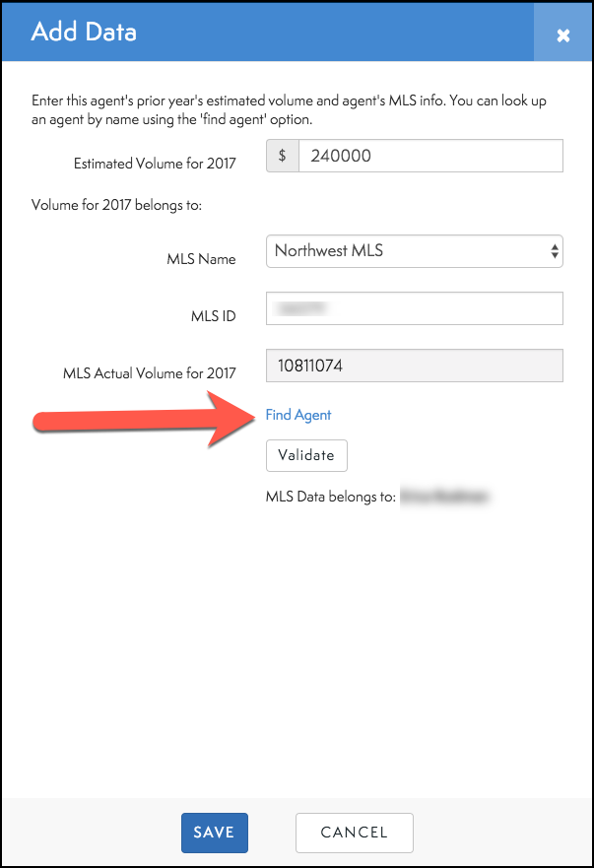The width and height of the screenshot is (594, 868).
Task: Click the 'MLS ID' label text
Action: coord(214,316)
